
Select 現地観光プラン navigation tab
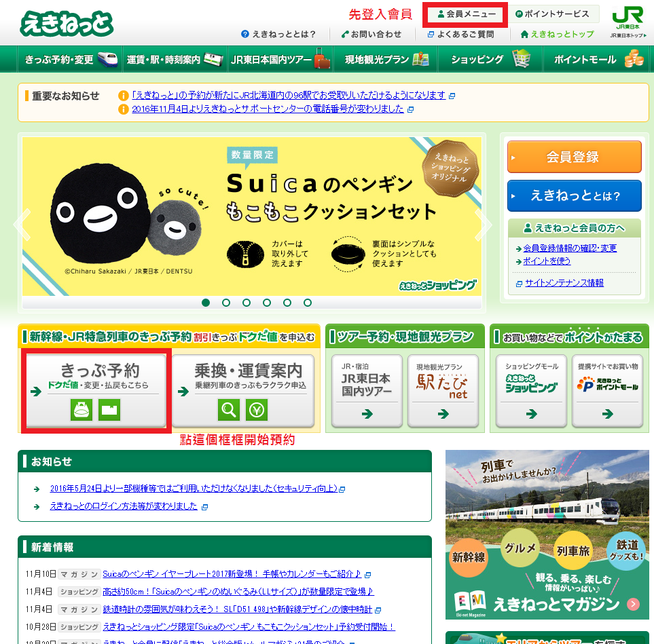coord(385,59)
